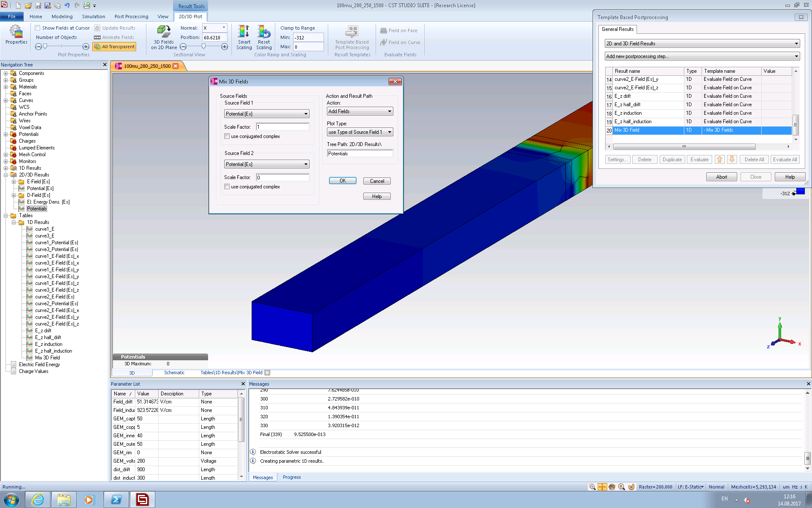Click Reset Scaling icon
Image resolution: width=812 pixels, height=508 pixels.
[264, 37]
